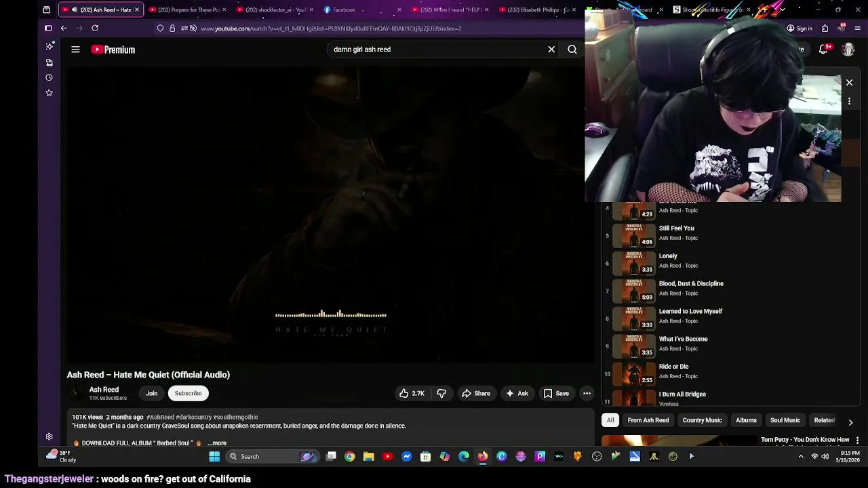Image resolution: width=868 pixels, height=488 pixels.
Task: Open the Ash Reed channel name link
Action: coord(104,390)
